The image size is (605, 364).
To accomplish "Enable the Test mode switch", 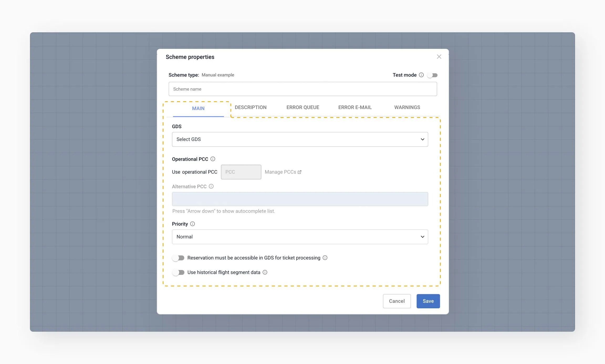I will [x=432, y=75].
